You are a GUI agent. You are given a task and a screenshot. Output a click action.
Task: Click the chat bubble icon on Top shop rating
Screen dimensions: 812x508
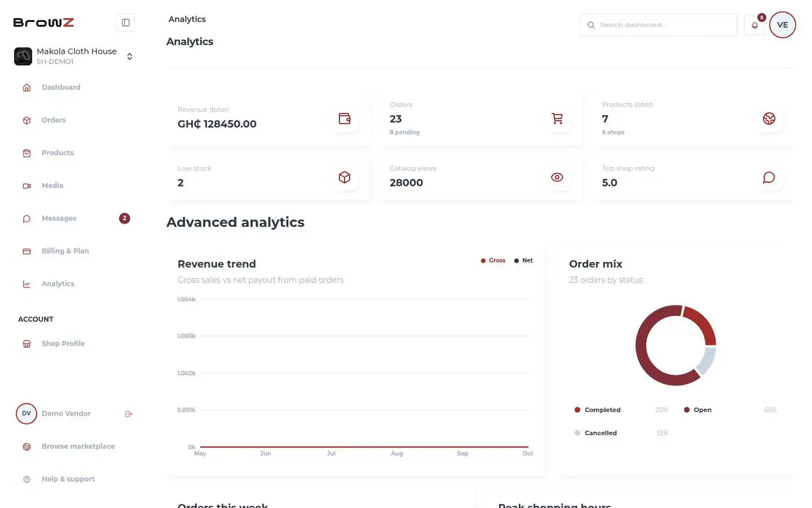[x=769, y=177]
